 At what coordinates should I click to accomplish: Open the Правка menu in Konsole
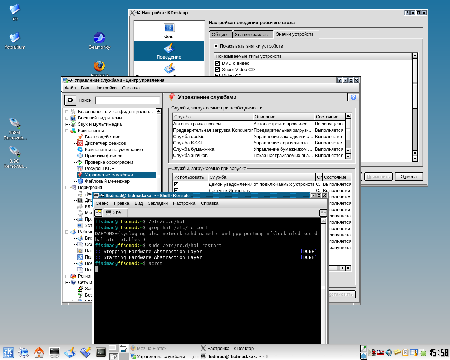pos(121,203)
